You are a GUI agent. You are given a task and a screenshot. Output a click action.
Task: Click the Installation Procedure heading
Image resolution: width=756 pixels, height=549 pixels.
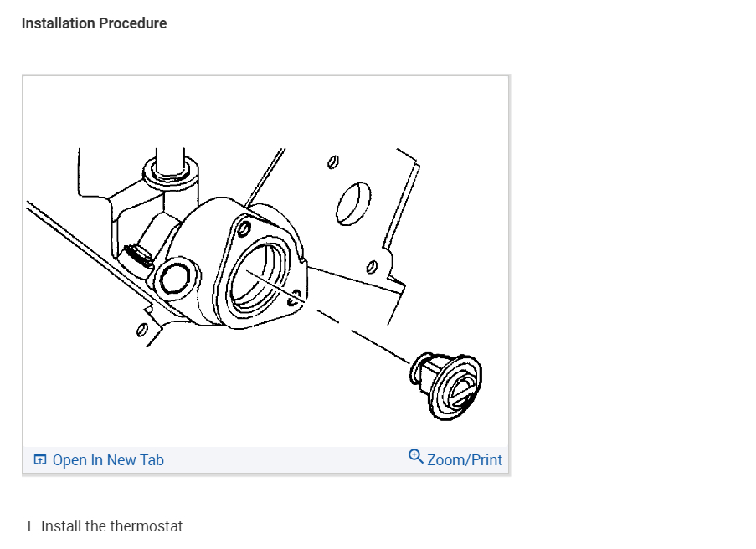click(95, 23)
